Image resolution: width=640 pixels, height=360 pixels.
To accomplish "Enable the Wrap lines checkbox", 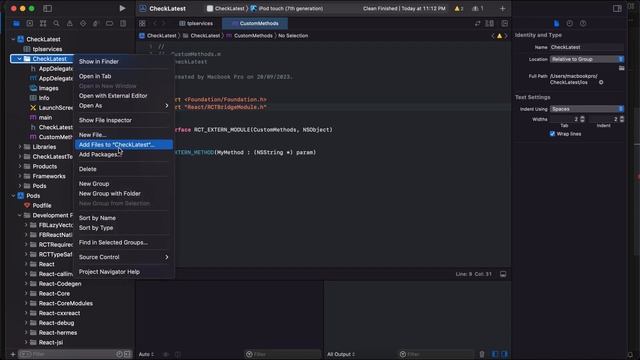I will 552,134.
